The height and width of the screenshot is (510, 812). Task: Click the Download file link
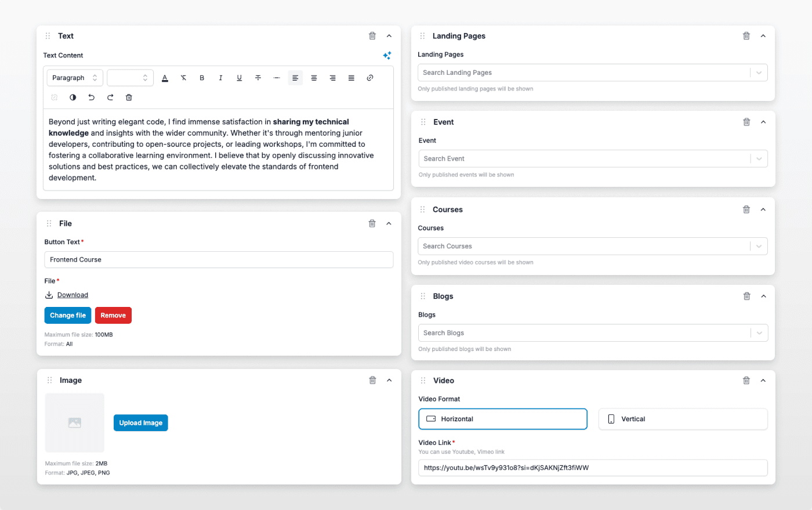pos(72,295)
